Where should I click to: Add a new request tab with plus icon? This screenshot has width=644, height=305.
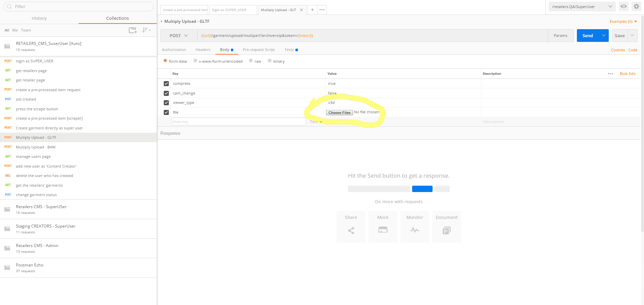312,10
